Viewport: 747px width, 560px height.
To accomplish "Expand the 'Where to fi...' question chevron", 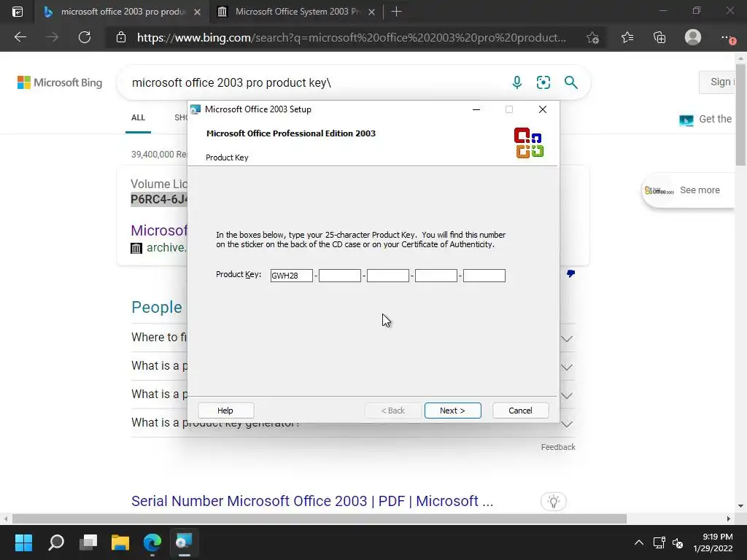I will click(566, 339).
